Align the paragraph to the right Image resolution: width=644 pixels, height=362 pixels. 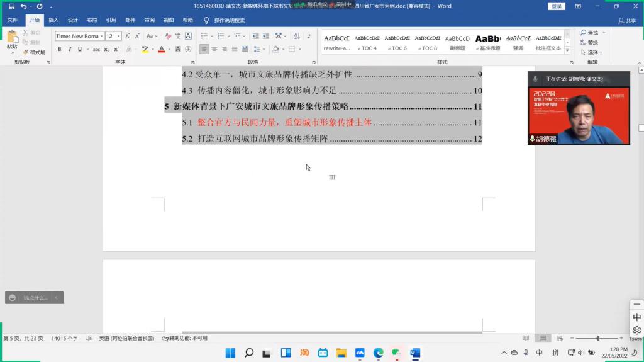(x=225, y=49)
